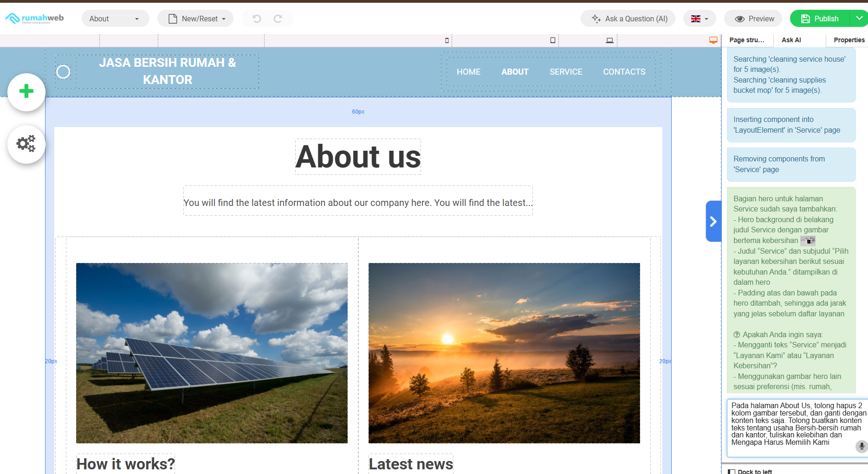Open the language flag dropdown
Viewport: 868px width, 474px height.
click(700, 19)
